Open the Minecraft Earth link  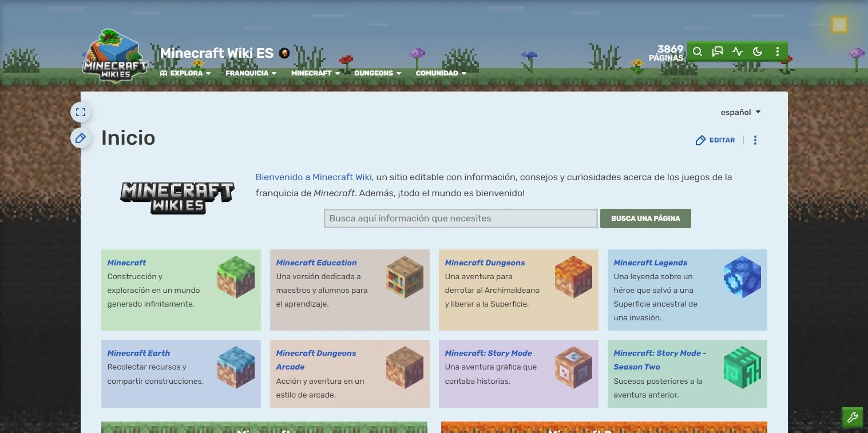(x=138, y=353)
